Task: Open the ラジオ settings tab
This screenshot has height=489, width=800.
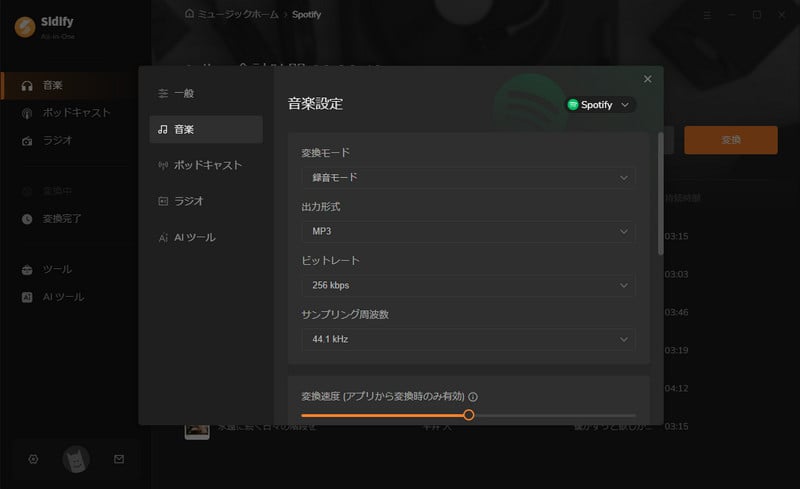Action: (x=206, y=201)
